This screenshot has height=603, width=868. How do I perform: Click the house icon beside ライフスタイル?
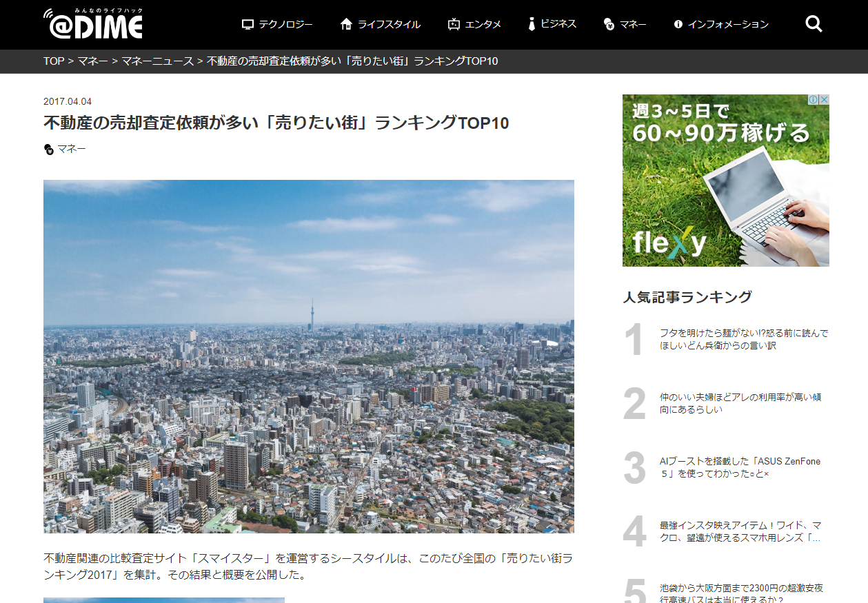tap(346, 24)
